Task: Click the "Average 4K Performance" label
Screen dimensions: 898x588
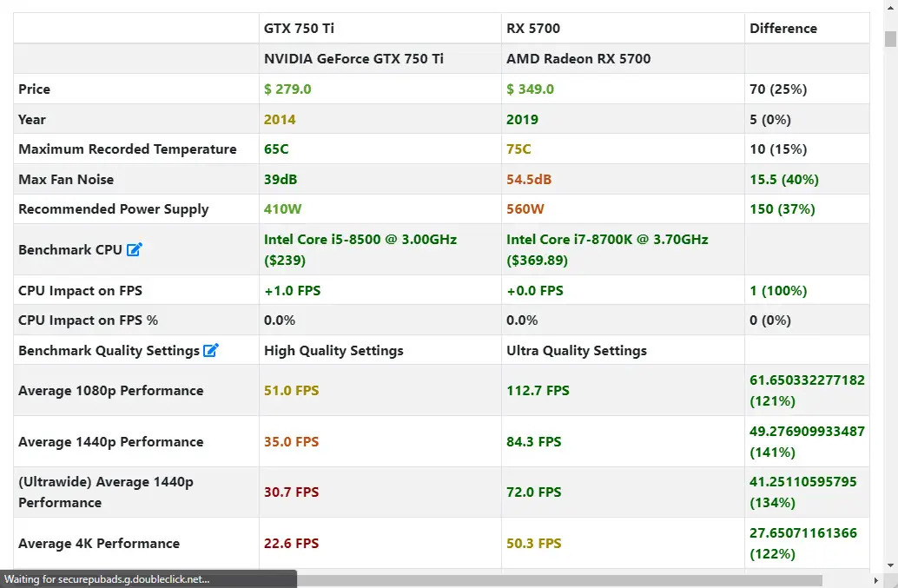Action: point(99,544)
